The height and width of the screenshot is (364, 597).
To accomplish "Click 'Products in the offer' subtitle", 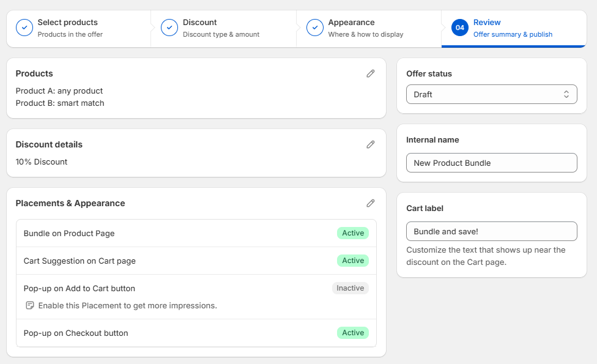I will click(x=70, y=34).
